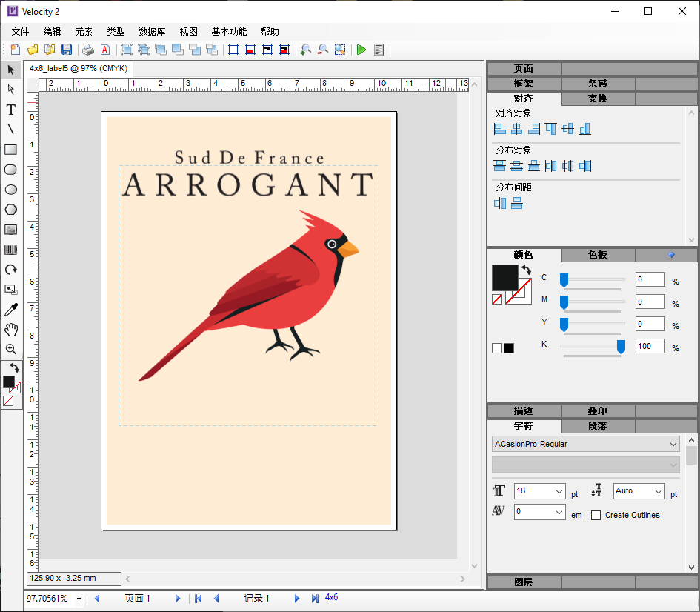Select the Barcode tool in the toolbox

point(11,250)
